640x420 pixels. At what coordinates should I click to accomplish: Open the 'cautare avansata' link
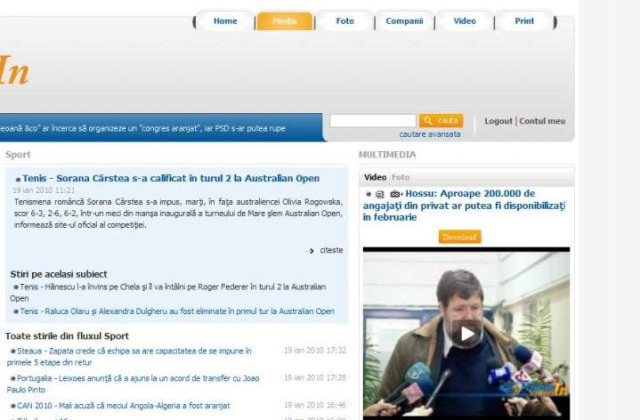coord(430,134)
